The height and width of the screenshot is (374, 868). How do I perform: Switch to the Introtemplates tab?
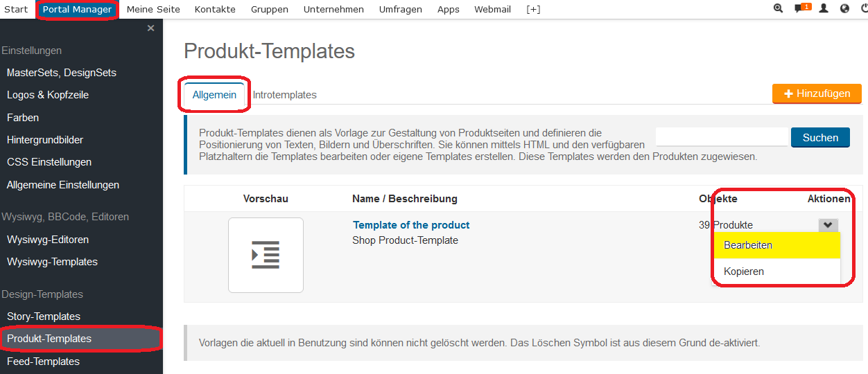point(284,95)
